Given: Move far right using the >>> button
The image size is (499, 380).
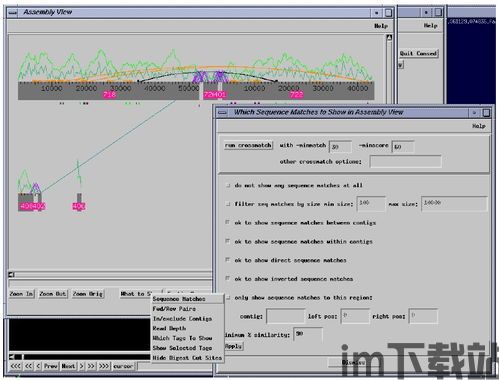Looking at the screenshot, I should 104,366.
